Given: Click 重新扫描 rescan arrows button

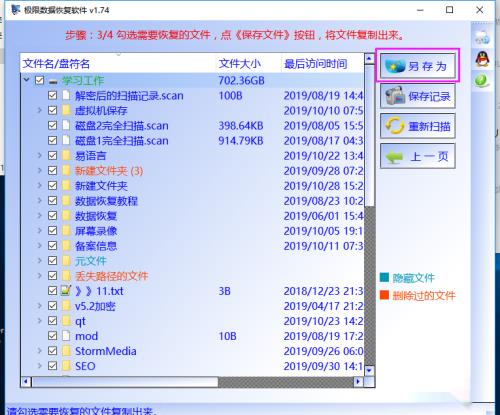Looking at the screenshot, I should 418,126.
